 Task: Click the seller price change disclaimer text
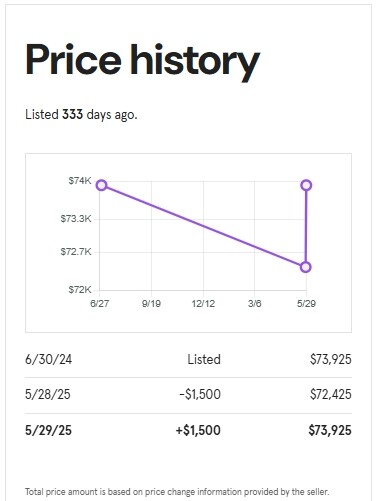177,492
